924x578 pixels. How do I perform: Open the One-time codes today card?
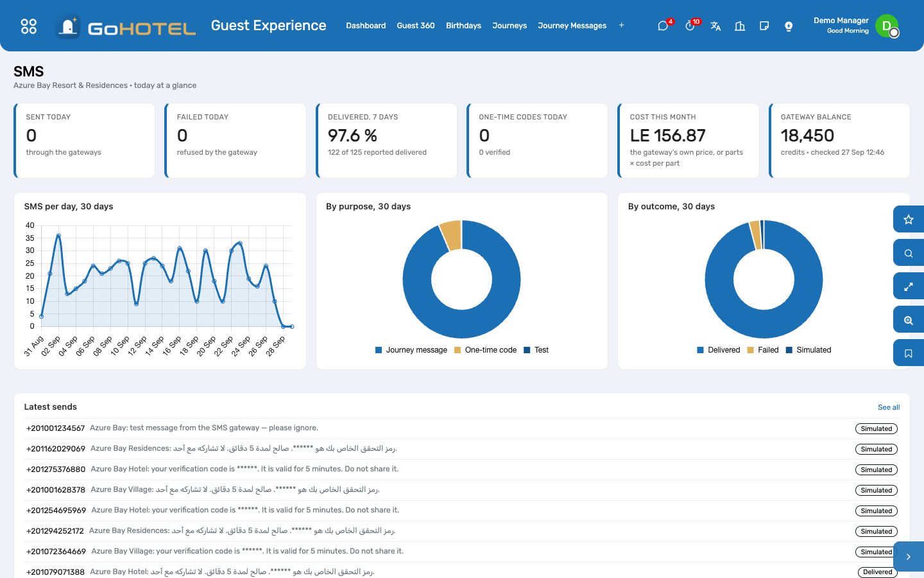coord(537,141)
